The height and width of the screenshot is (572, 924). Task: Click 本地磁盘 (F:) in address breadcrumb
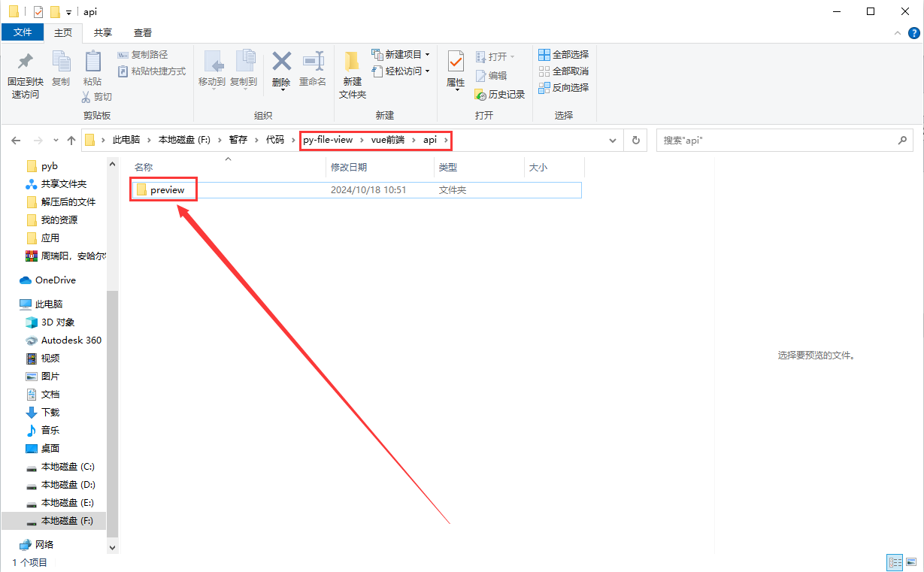(x=184, y=140)
